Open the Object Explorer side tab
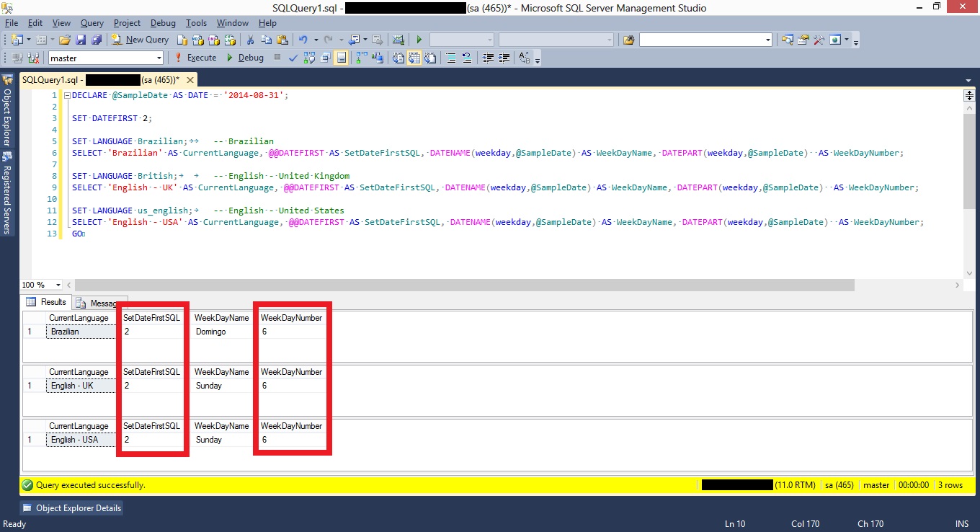This screenshot has height=532, width=980. pyautogui.click(x=7, y=110)
